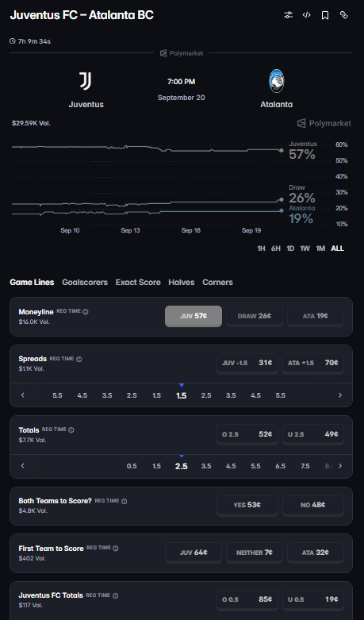364x620 pixels.
Task: Click the Moneyline info icon
Action: [x=86, y=311]
